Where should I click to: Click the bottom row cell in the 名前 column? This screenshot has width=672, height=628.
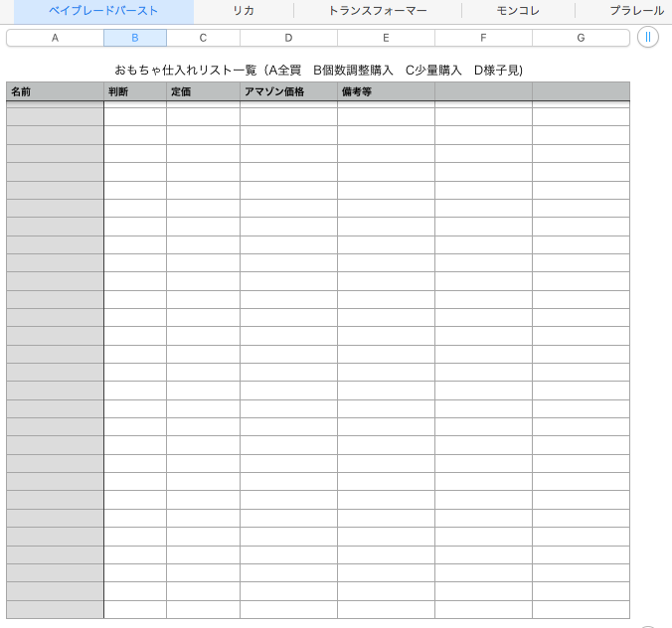point(55,609)
